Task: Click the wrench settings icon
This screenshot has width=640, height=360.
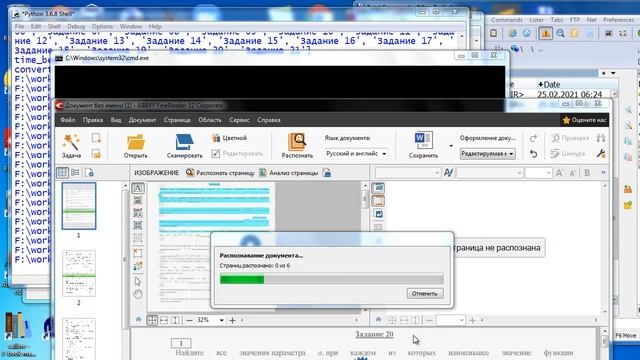Action: click(601, 153)
